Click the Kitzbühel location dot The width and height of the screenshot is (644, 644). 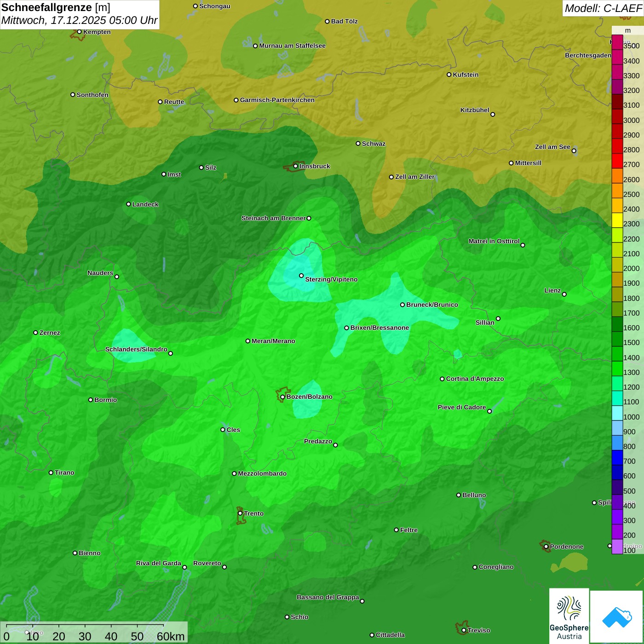click(x=493, y=115)
